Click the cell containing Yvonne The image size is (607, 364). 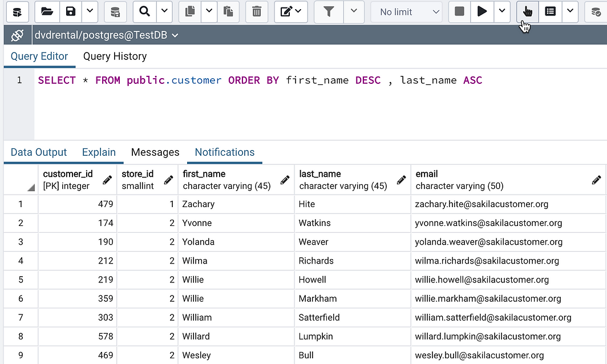(236, 223)
